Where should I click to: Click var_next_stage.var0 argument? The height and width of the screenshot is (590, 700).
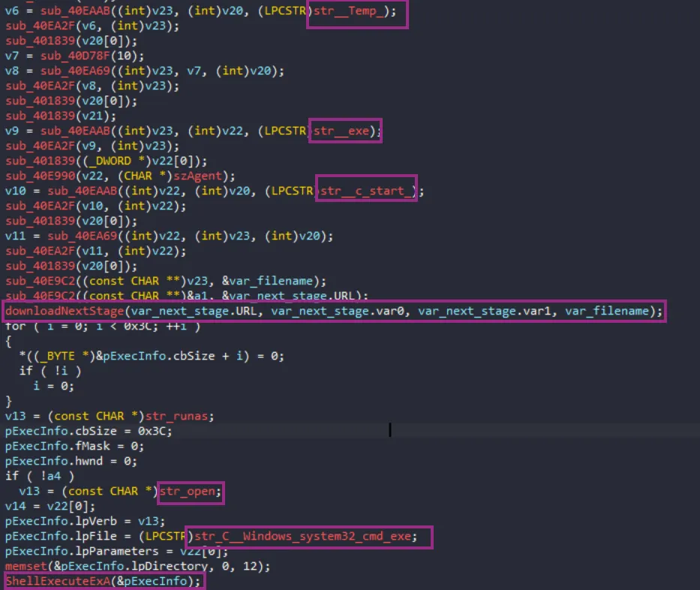point(338,311)
